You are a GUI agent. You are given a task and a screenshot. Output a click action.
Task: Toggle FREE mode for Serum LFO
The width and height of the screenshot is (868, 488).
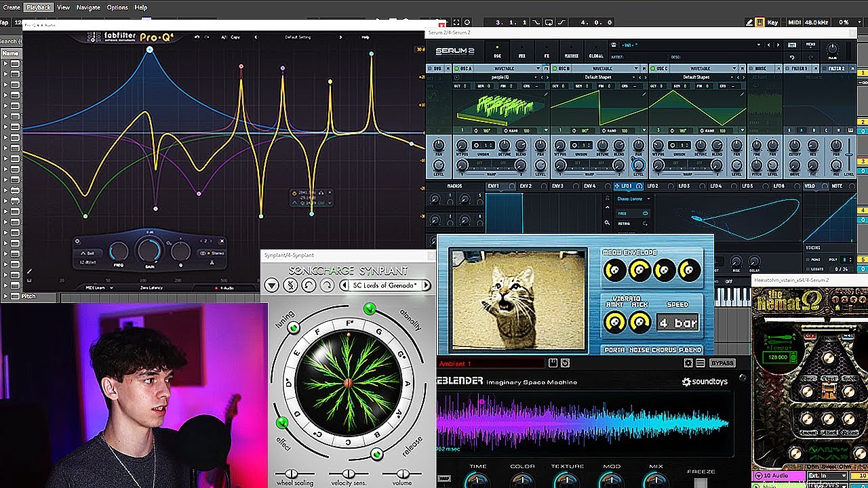tap(633, 213)
